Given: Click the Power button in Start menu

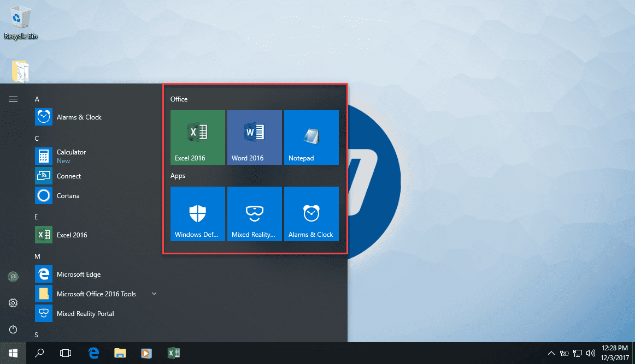Looking at the screenshot, I should pyautogui.click(x=13, y=329).
